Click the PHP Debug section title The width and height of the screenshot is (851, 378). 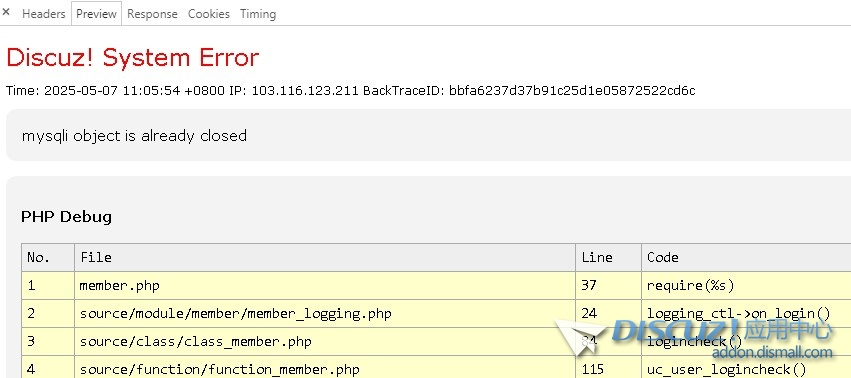66,217
